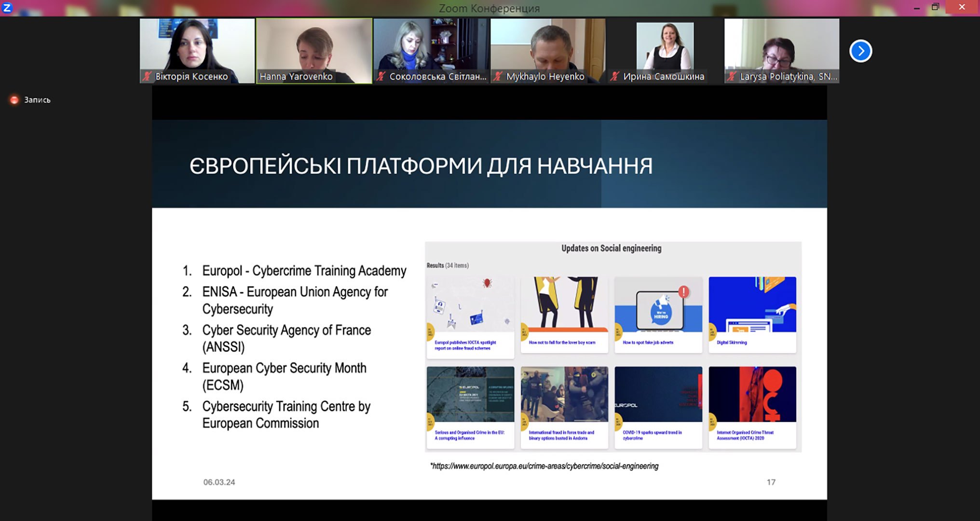Click the slide title 'ЄВРОПЕЙСЬКІ ПЛАТФОРМИ ДЛЯ НАВЧАННЯ'
The width and height of the screenshot is (980, 521).
point(421,166)
